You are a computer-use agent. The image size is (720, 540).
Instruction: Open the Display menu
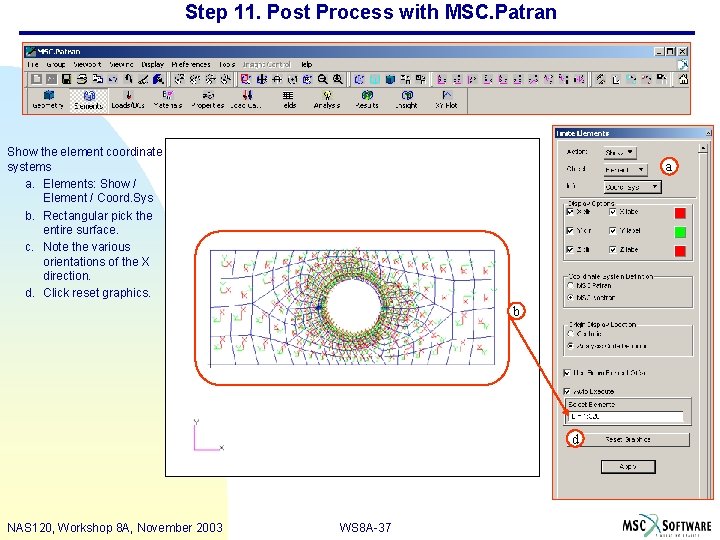pos(152,64)
